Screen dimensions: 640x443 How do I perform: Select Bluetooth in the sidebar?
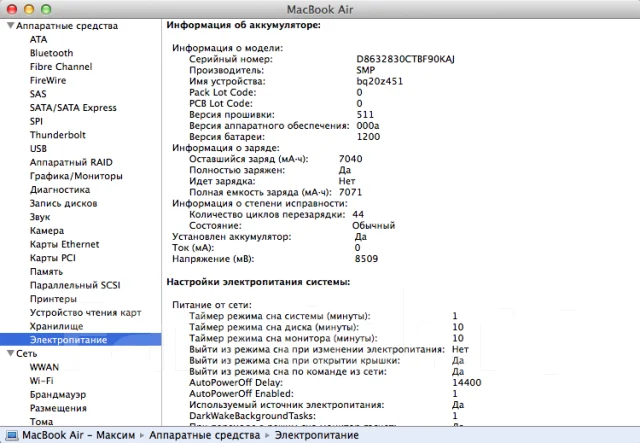(x=51, y=53)
